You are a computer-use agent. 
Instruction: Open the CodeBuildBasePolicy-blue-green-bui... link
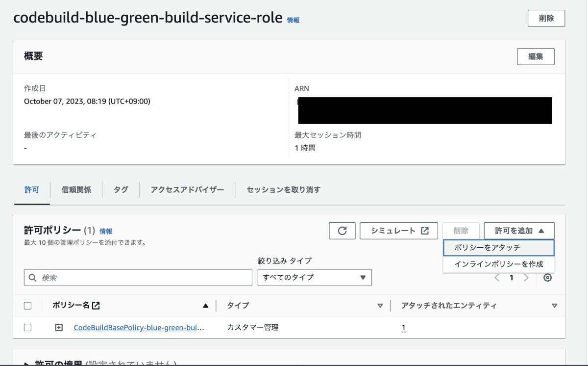[x=139, y=328]
